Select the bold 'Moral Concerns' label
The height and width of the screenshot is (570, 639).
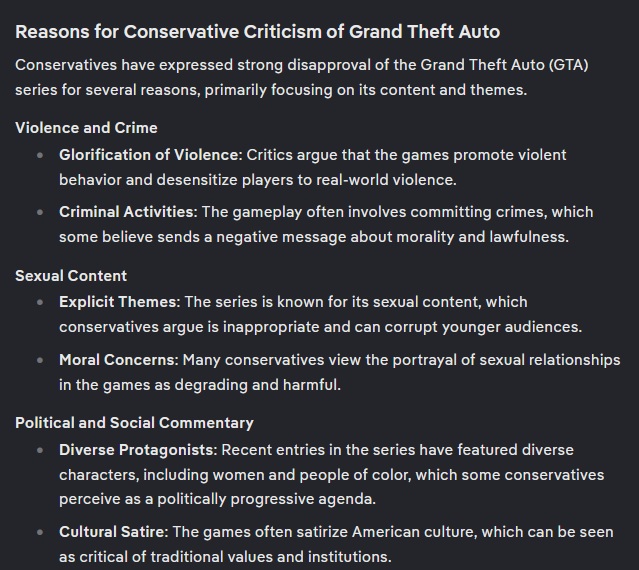(x=119, y=360)
